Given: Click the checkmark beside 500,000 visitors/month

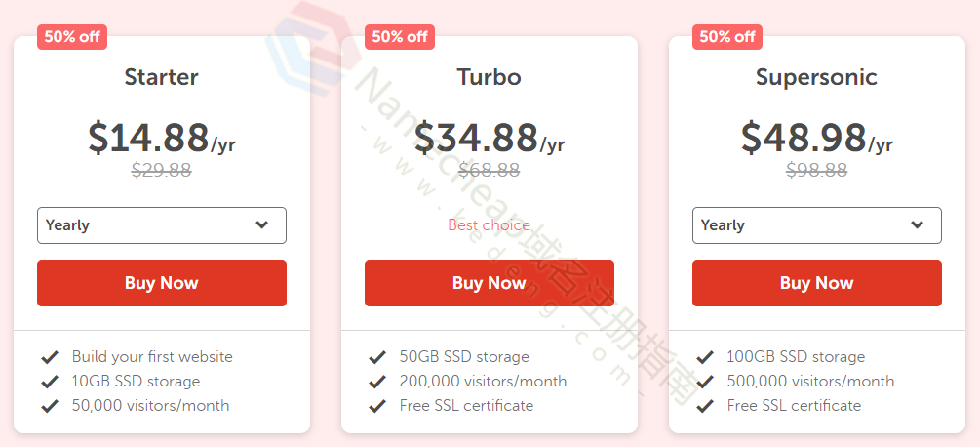Looking at the screenshot, I should [705, 382].
